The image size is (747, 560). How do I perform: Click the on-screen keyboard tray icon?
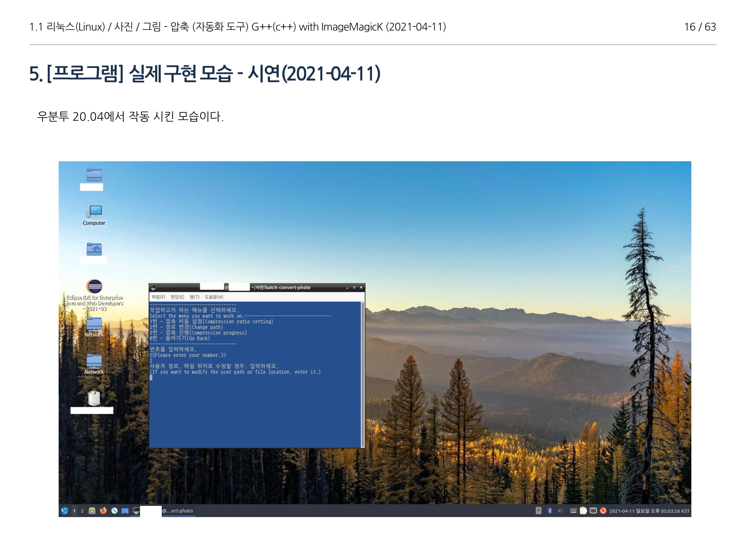click(x=573, y=511)
